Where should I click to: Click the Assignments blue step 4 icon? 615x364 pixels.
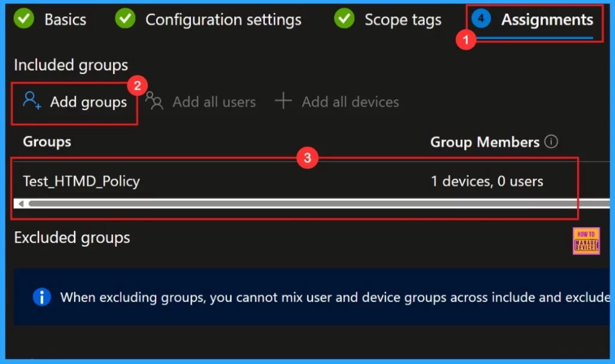click(481, 19)
